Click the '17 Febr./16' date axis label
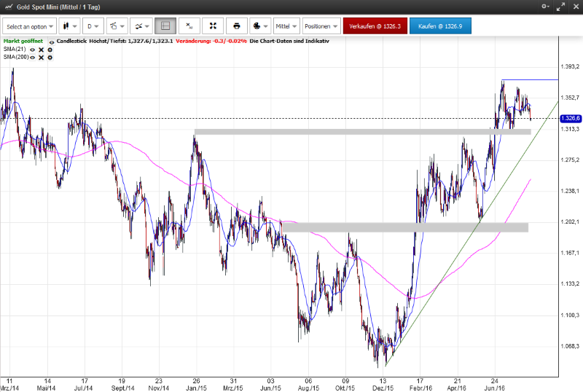The width and height of the screenshot is (583, 392). pyautogui.click(x=420, y=385)
